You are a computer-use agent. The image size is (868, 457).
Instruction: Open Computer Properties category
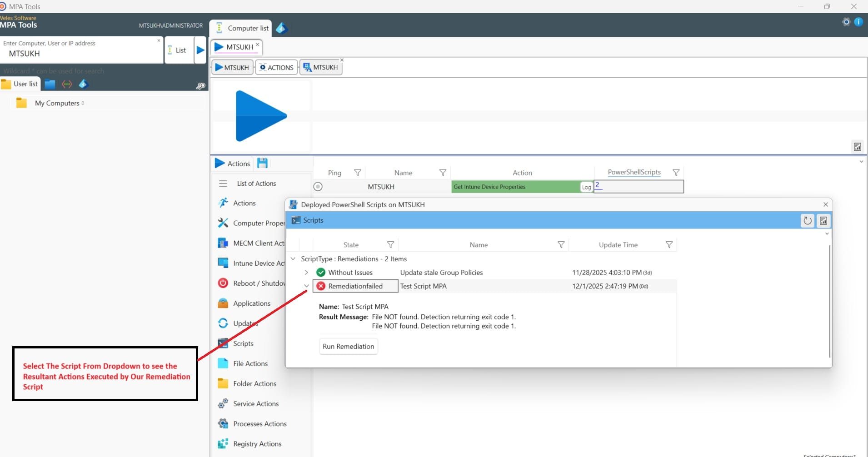click(x=251, y=223)
